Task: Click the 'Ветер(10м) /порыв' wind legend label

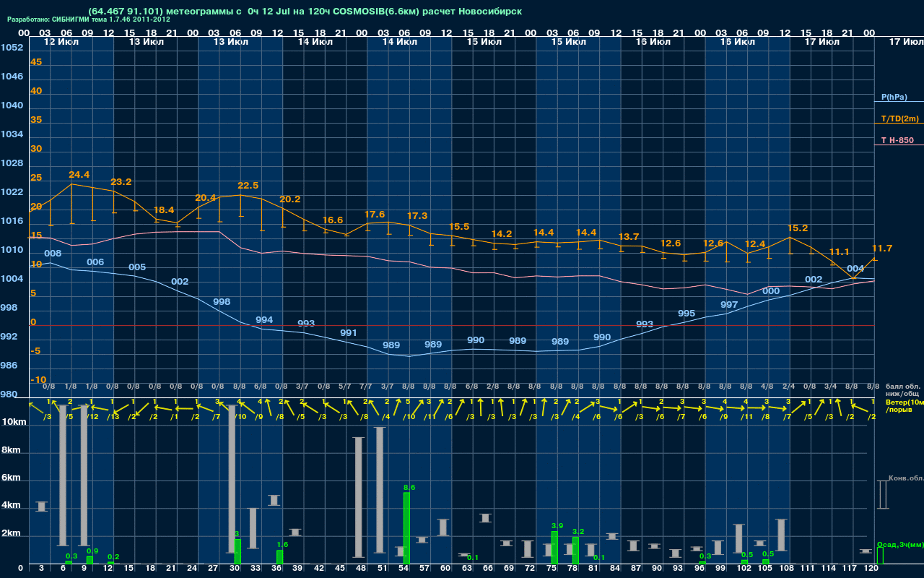Action: click(905, 405)
